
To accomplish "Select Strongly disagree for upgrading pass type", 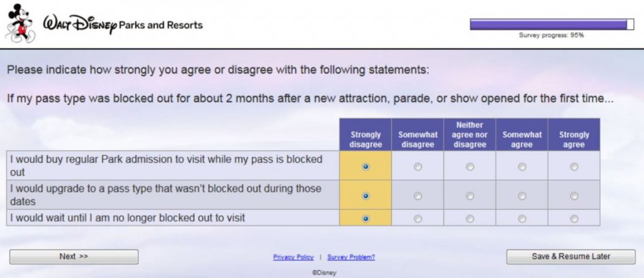I will 365,196.
